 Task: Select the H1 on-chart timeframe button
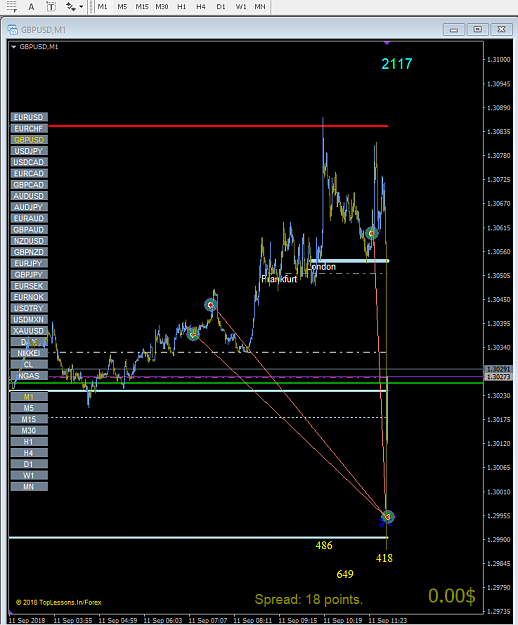[x=29, y=442]
